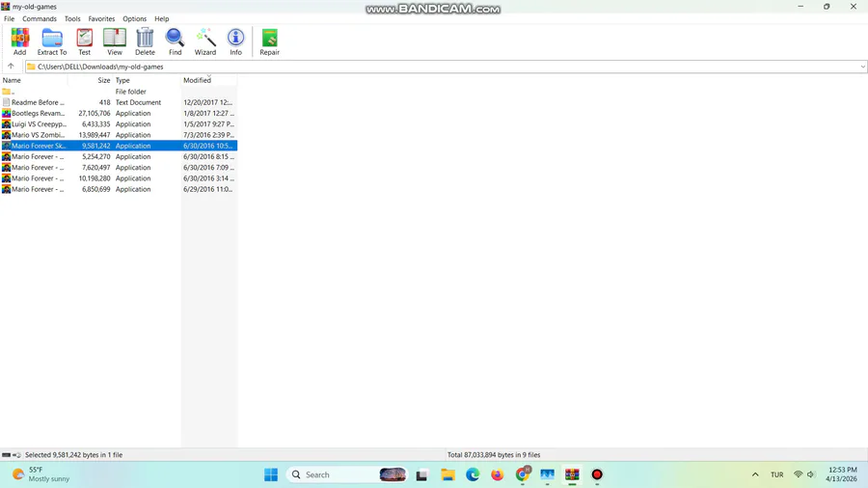Select the Bootlegs Revam... application icon
Screen dimensions: 868x488
coord(6,113)
